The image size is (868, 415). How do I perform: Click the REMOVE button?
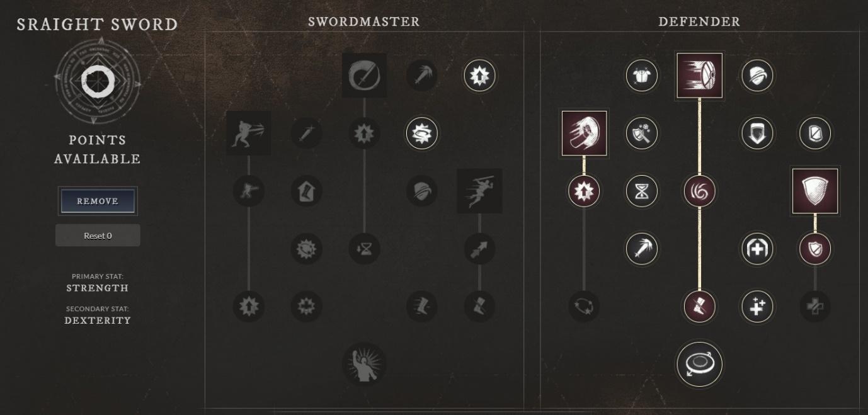pyautogui.click(x=98, y=201)
